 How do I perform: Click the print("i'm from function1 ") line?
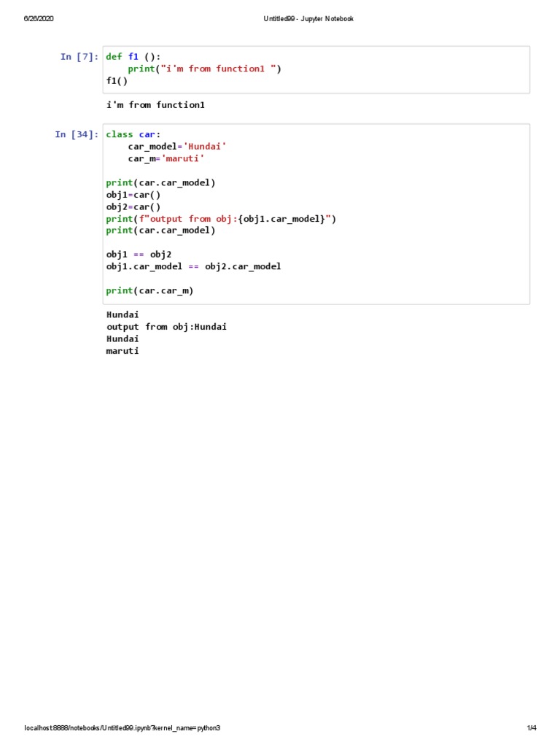(204, 69)
